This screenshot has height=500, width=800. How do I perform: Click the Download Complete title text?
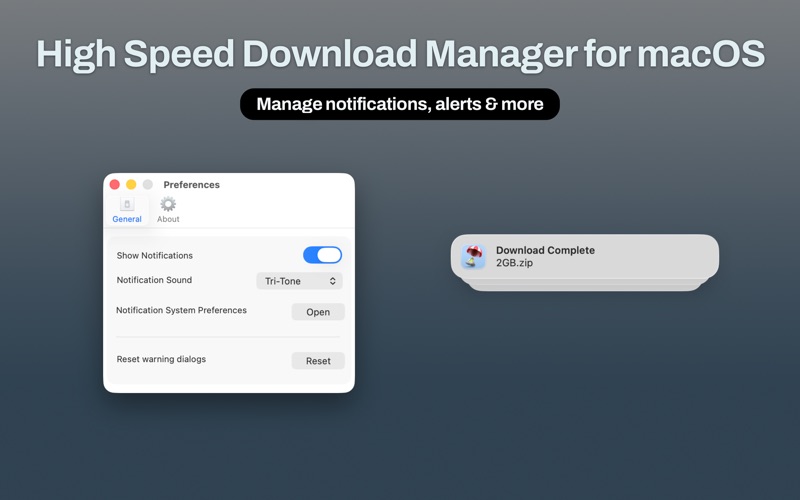pos(545,251)
